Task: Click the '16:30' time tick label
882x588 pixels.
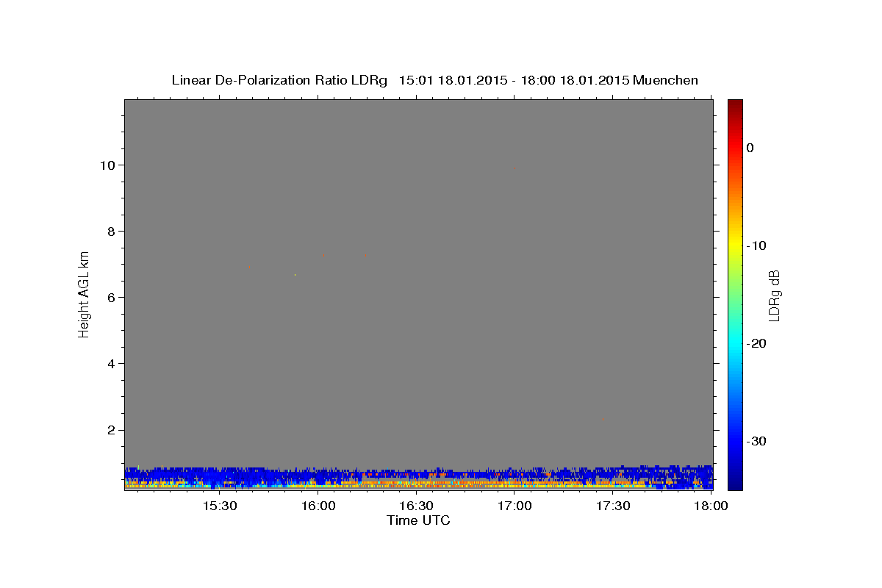Action: (416, 506)
